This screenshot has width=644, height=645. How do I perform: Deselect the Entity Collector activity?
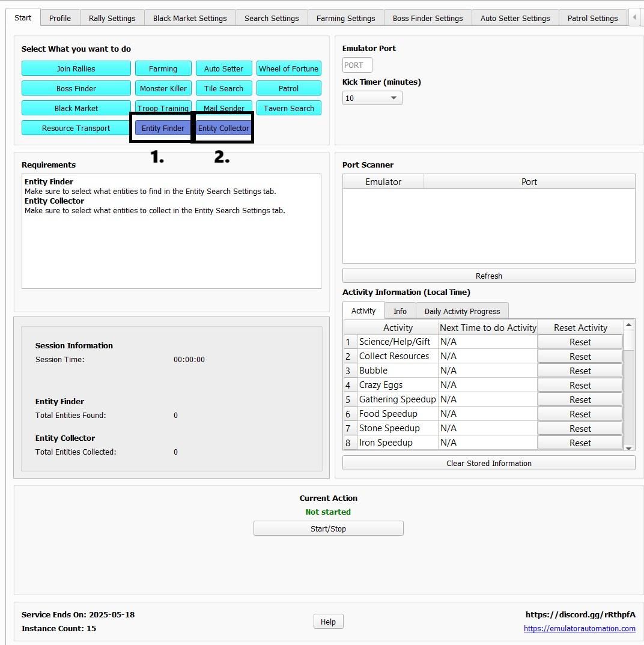[223, 128]
